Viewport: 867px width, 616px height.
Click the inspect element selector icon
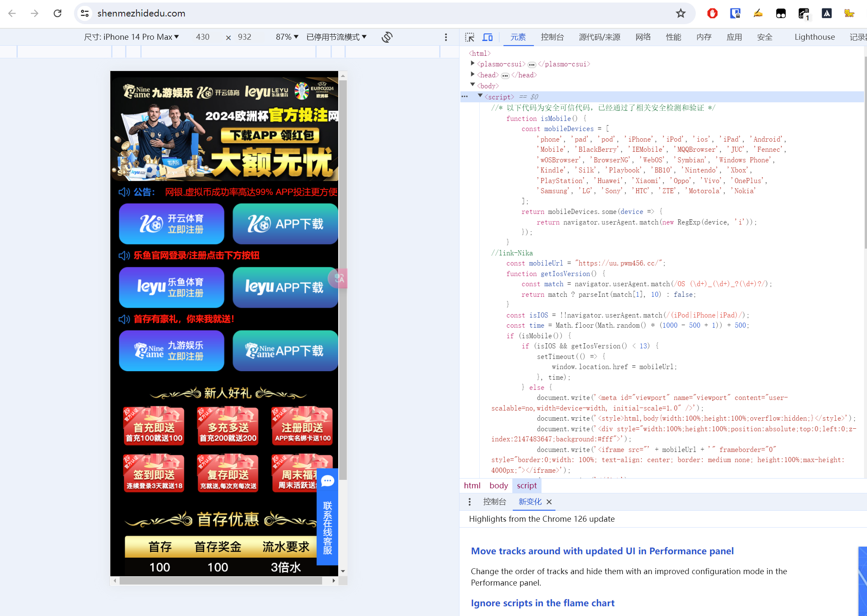470,37
